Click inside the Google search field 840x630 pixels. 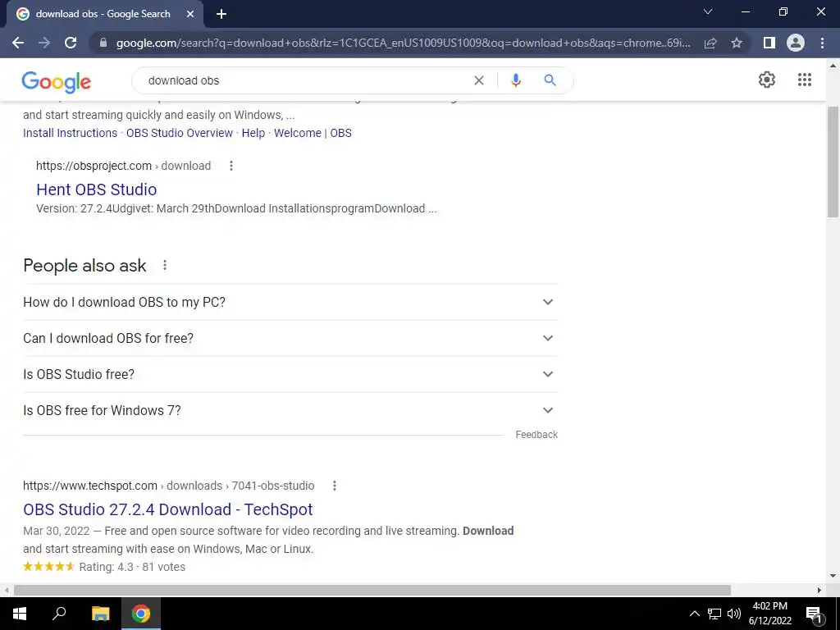pos(305,80)
